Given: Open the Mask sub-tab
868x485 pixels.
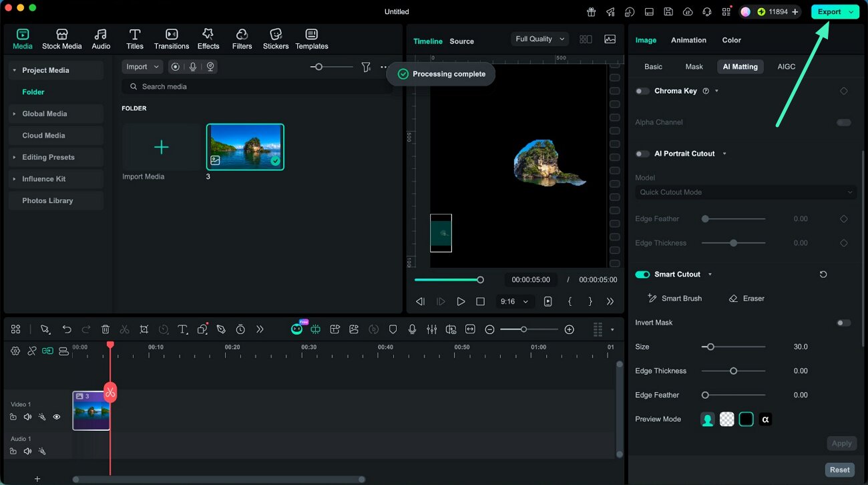Looking at the screenshot, I should (694, 67).
